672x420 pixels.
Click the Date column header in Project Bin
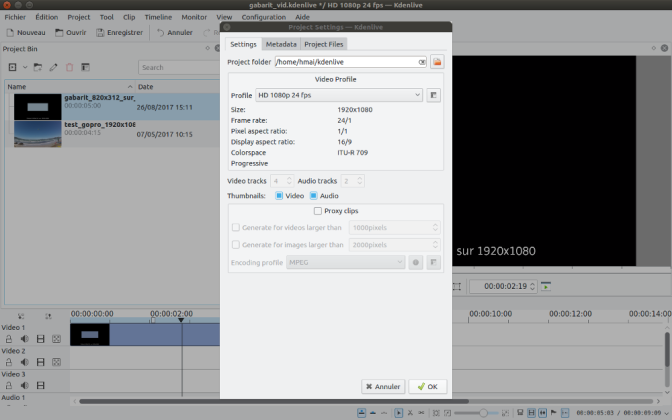[x=177, y=87]
